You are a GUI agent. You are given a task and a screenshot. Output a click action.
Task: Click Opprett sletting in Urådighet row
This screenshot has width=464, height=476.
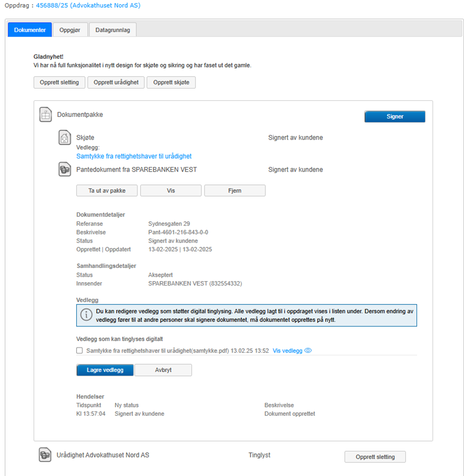click(x=375, y=457)
